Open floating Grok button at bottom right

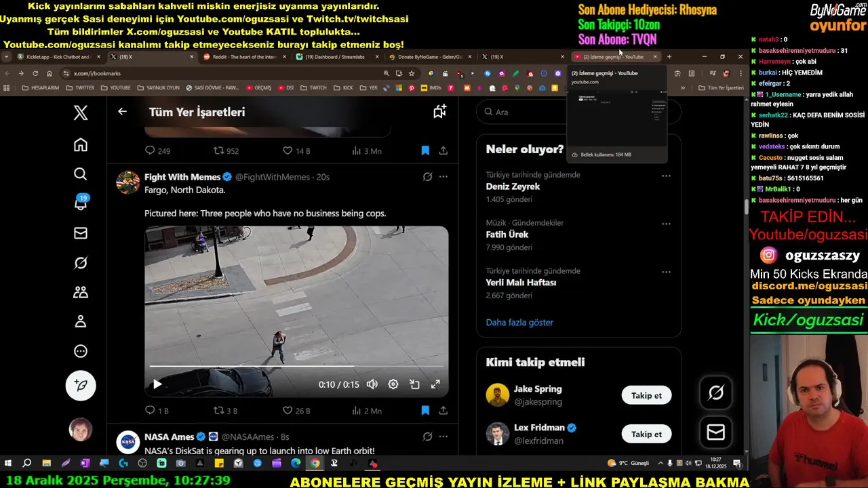tap(716, 392)
